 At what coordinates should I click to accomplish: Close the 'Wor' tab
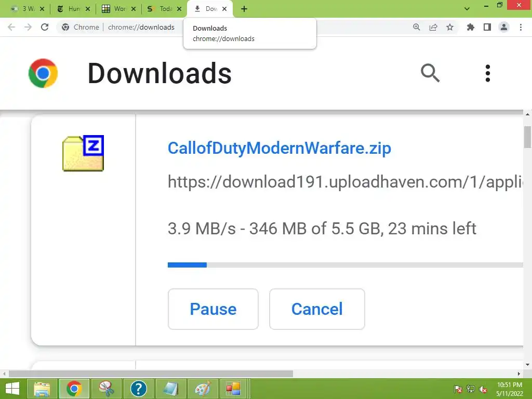(134, 9)
